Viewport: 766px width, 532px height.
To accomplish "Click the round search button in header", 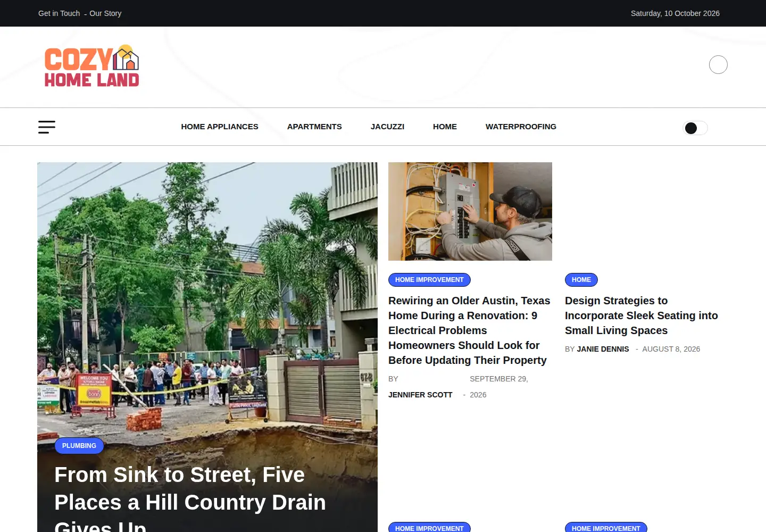I will click(718, 65).
